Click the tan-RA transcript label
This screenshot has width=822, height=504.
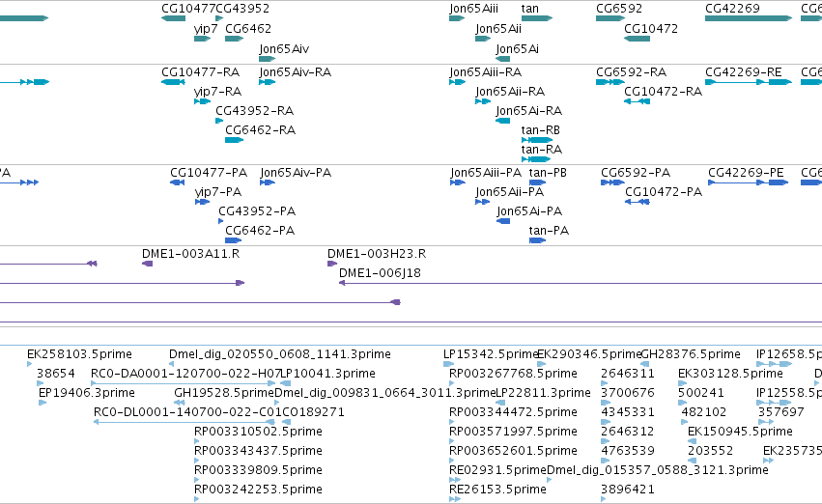[542, 150]
